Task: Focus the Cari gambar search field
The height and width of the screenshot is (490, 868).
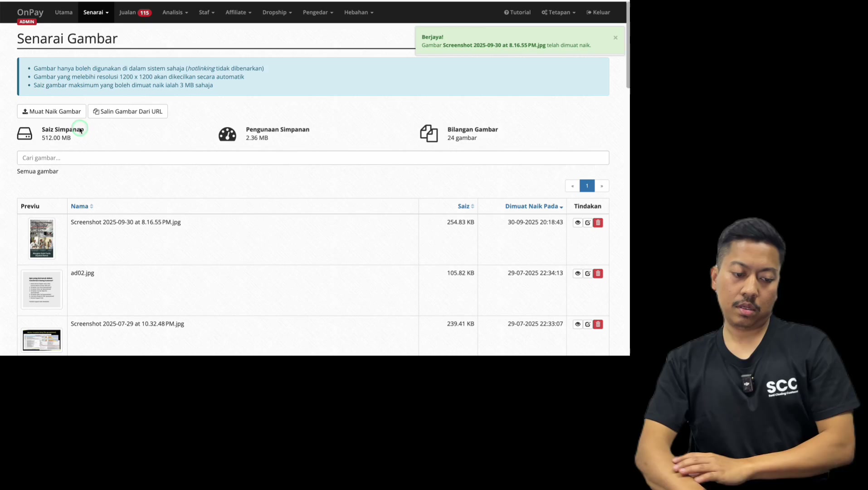Action: point(313,158)
